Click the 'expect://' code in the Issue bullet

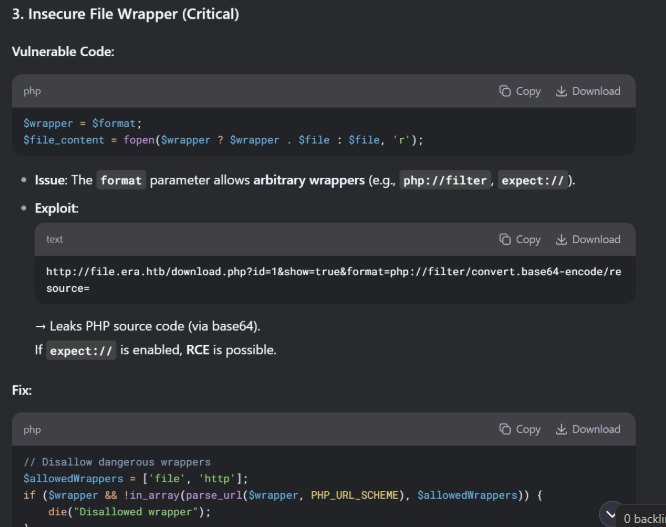point(531,180)
